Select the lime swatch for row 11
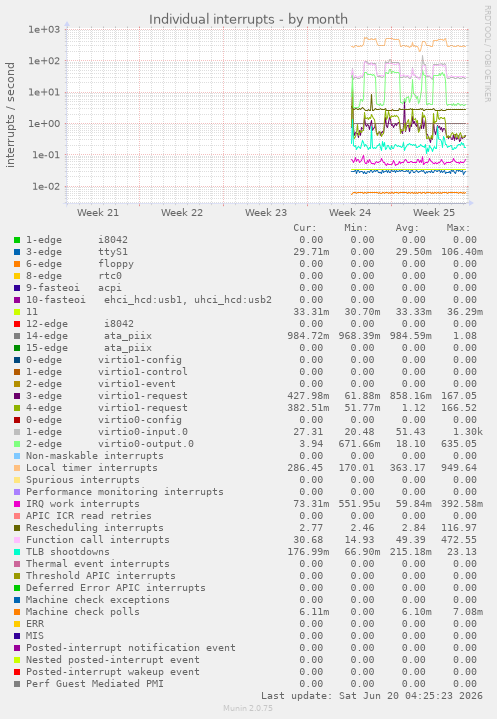The image size is (497, 719). pos(17,312)
